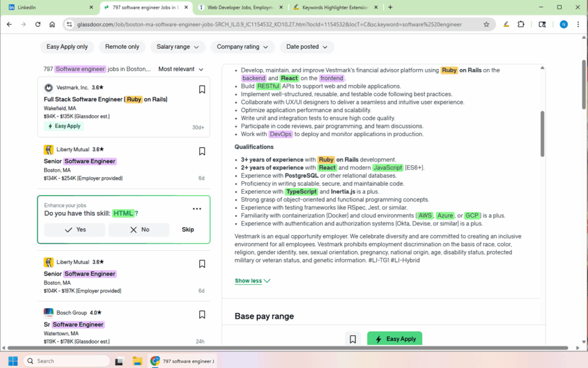The width and height of the screenshot is (588, 368).
Task: Switch to the Web Developer Jobs tab
Action: click(x=240, y=7)
